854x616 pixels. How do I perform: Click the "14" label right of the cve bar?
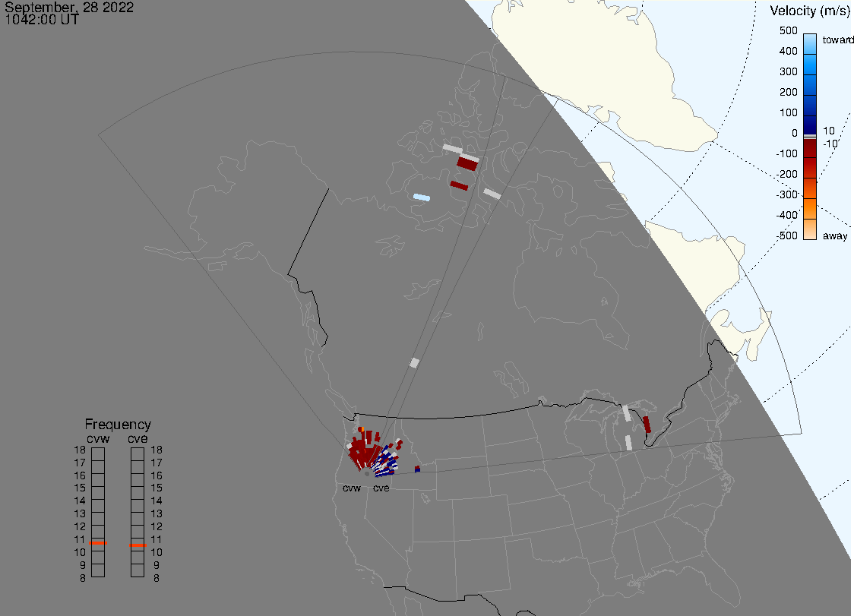pyautogui.click(x=157, y=501)
